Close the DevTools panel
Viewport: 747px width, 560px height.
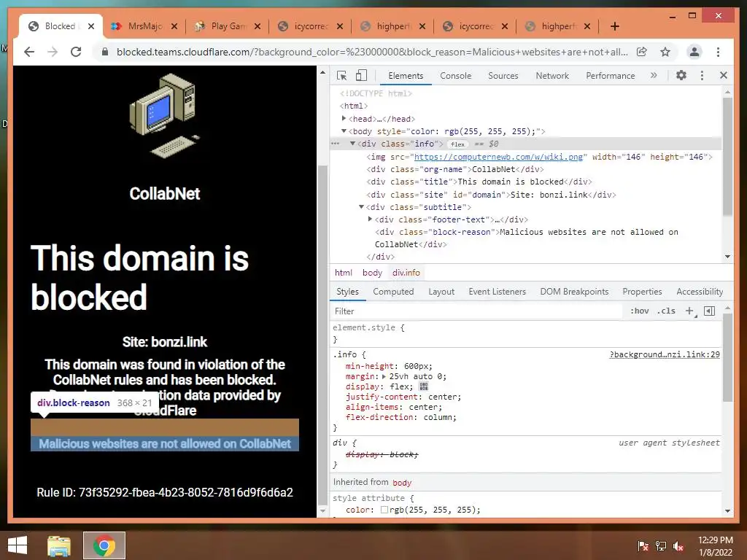(x=723, y=75)
